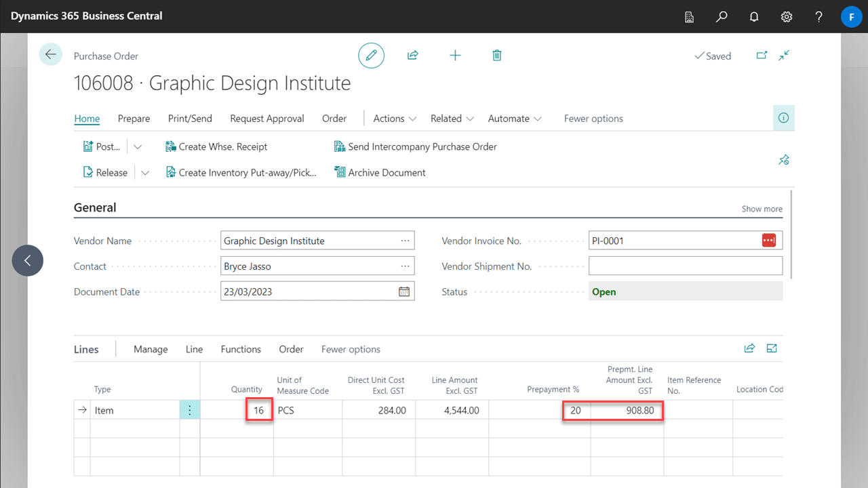Open Contact lookup ellipsis
The height and width of the screenshot is (488, 868).
[x=405, y=266]
